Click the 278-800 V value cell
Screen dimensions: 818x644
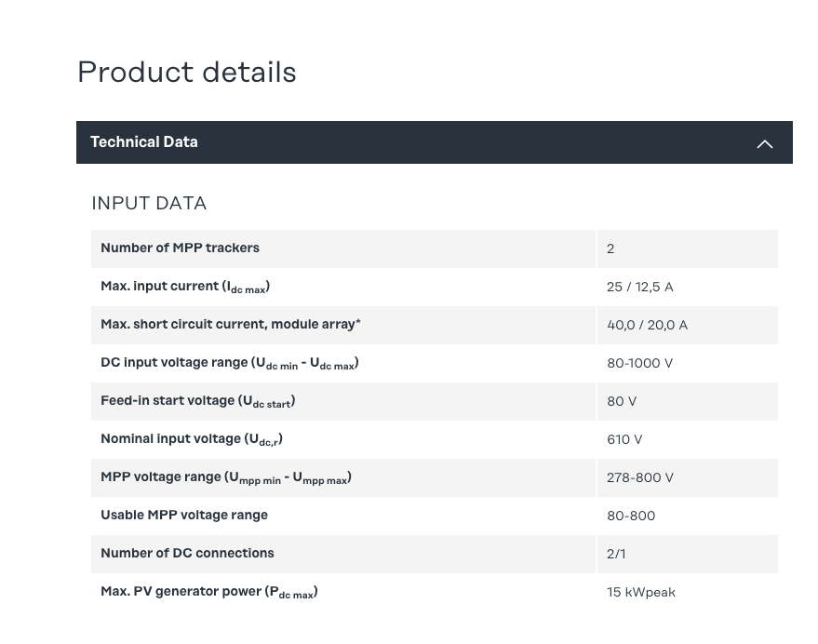640,477
